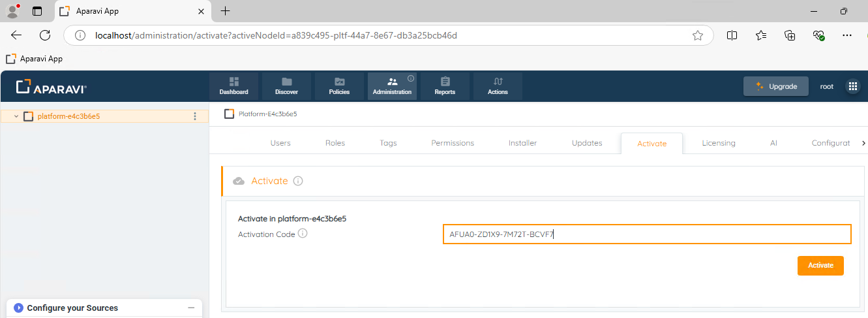The width and height of the screenshot is (868, 318).
Task: Open a new browser tab
Action: tap(226, 11)
